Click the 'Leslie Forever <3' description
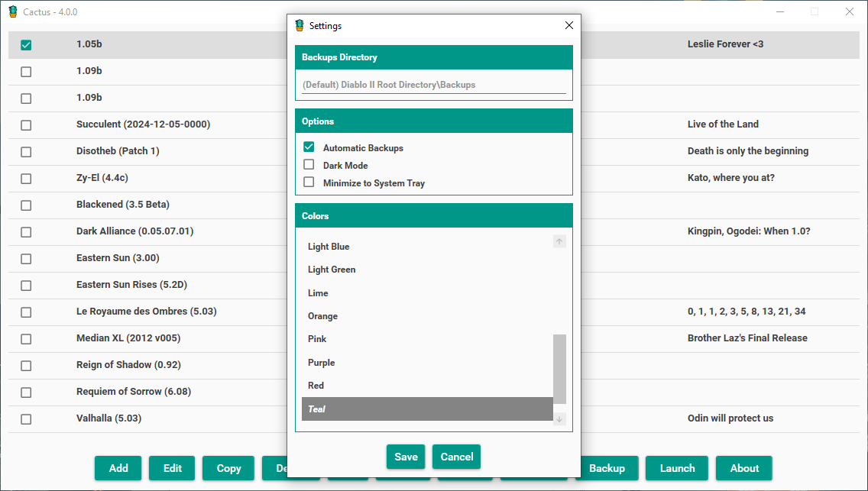The width and height of the screenshot is (868, 491). (x=725, y=44)
